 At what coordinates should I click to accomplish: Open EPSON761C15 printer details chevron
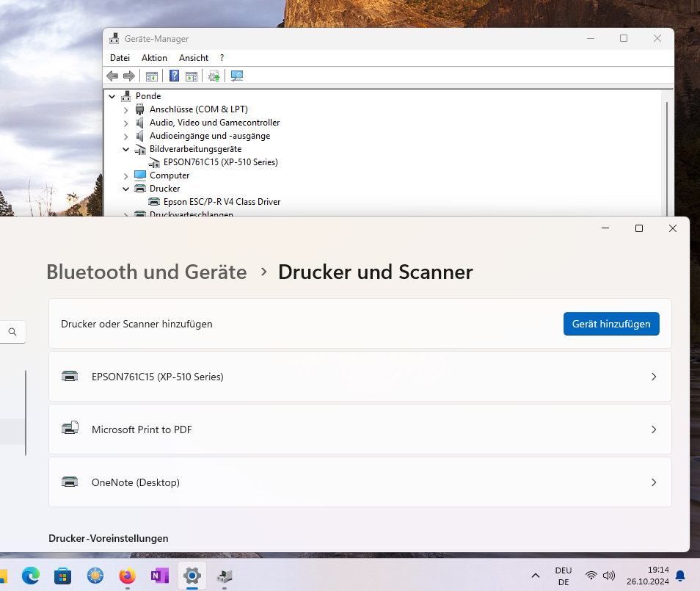click(x=654, y=377)
